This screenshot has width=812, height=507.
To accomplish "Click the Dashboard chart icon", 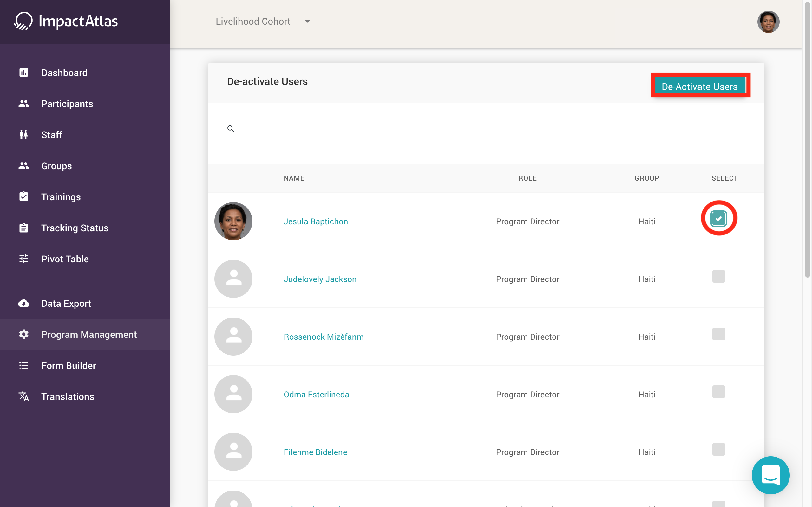I will (x=24, y=73).
